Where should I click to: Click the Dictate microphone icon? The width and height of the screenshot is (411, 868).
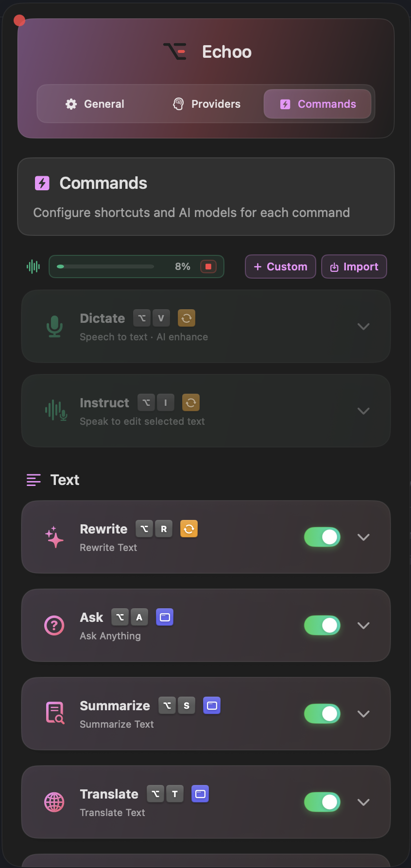pos(54,326)
